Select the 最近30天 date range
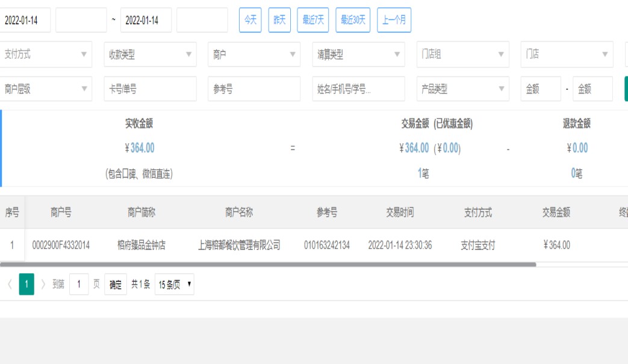This screenshot has width=628, height=364. point(353,20)
